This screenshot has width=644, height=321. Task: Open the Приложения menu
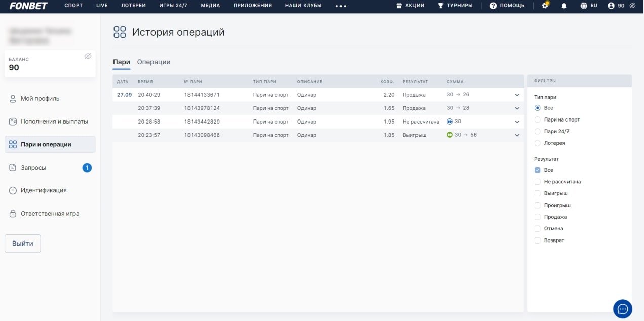coord(252,6)
